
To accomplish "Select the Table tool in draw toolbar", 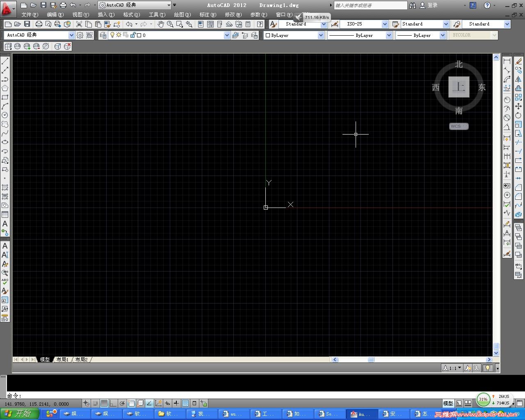I will tap(5, 215).
